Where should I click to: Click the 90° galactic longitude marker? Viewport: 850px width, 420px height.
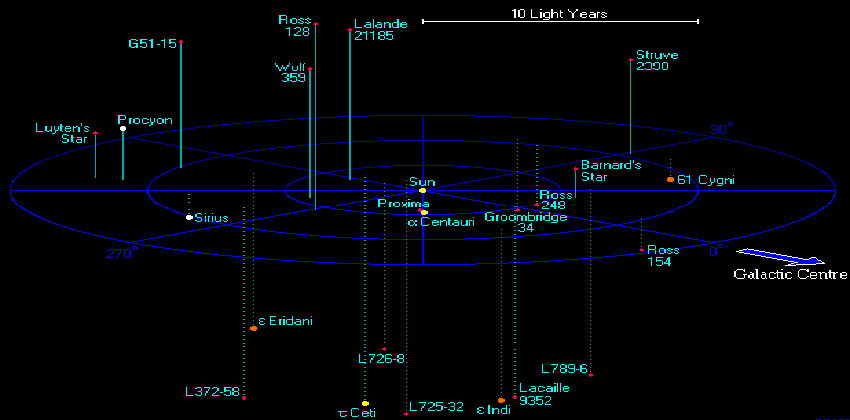(x=722, y=128)
